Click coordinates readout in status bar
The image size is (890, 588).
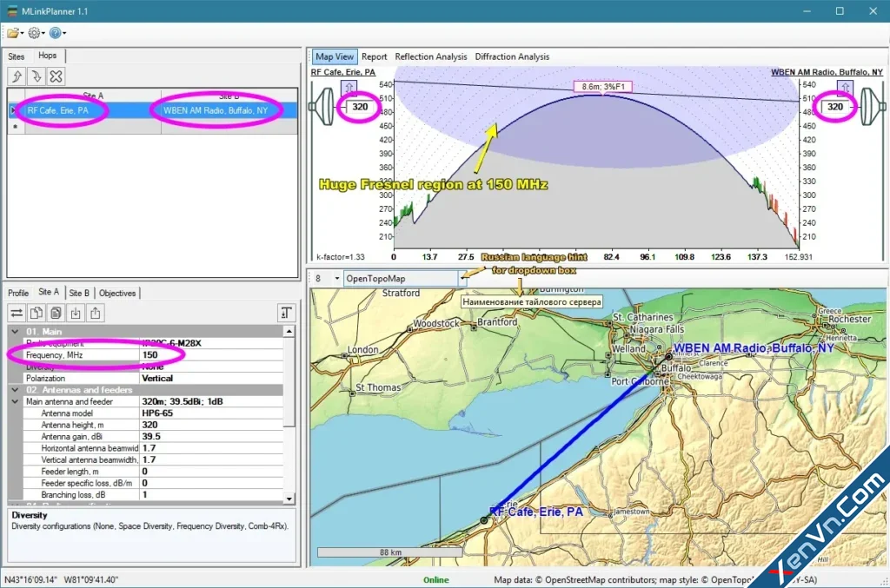[62, 579]
